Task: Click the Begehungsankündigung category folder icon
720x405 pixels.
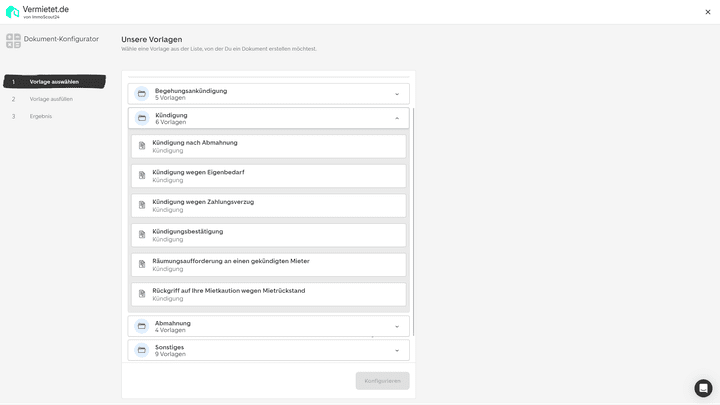Action: 142,94
